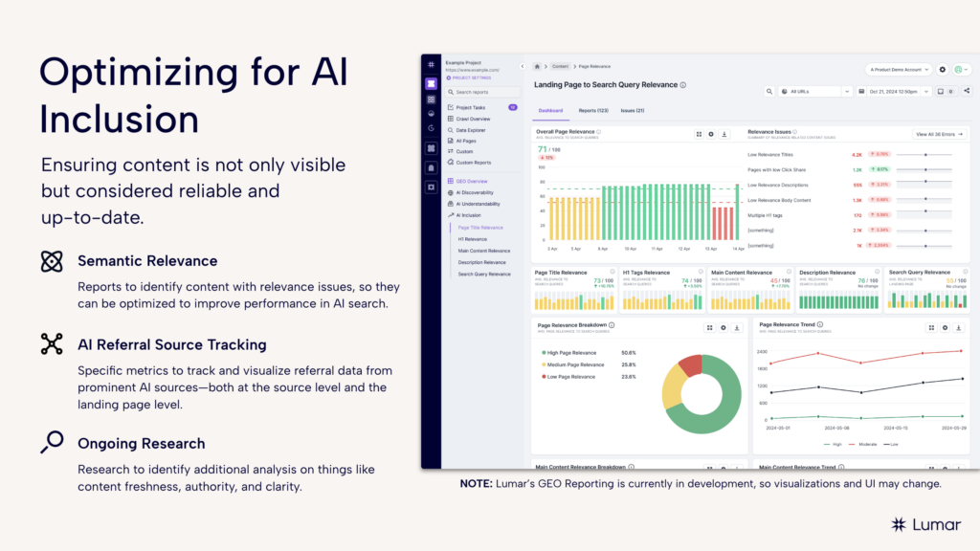Viewport: 980px width, 551px height.
Task: Open the crescent icon in the dark rail
Action: [x=431, y=128]
